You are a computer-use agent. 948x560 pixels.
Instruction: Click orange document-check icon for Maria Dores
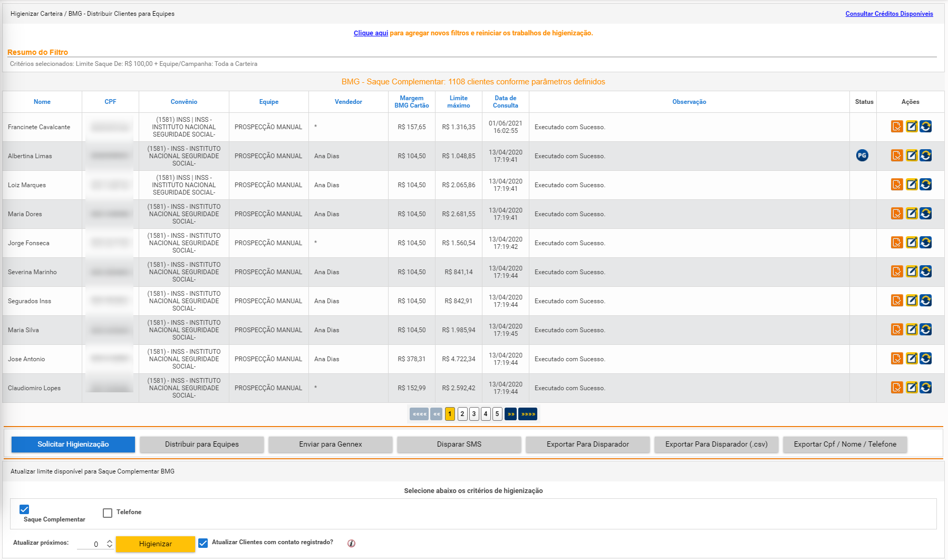coord(897,214)
